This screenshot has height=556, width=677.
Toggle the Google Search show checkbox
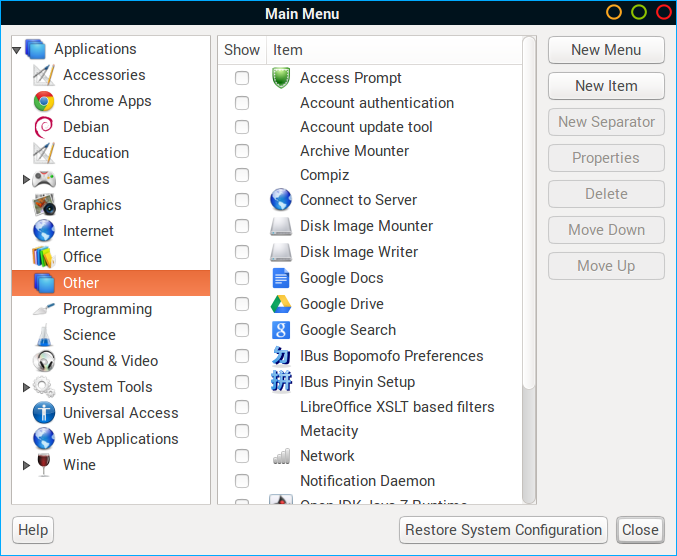(242, 330)
